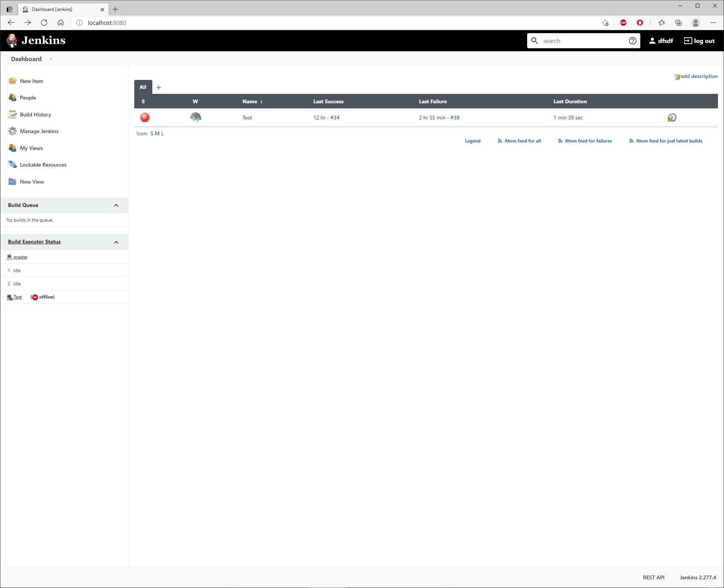Click the stormy weather icon for Test

click(195, 117)
